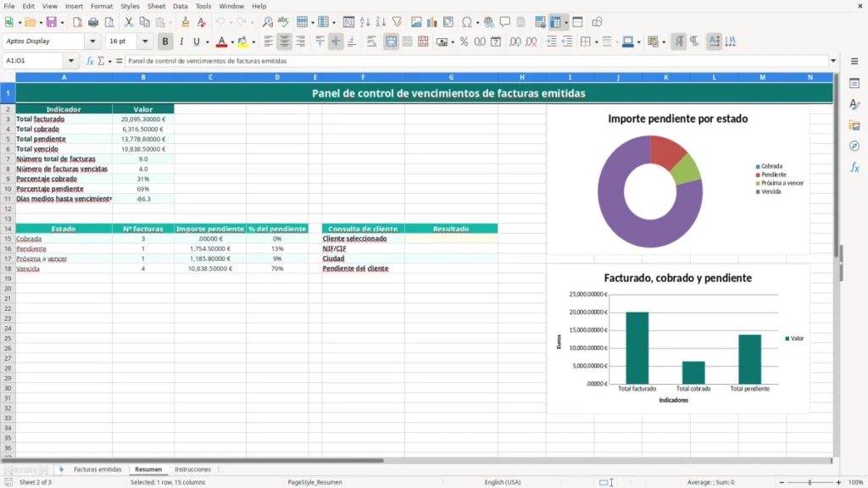
Task: Run the spelling check
Action: (x=283, y=22)
